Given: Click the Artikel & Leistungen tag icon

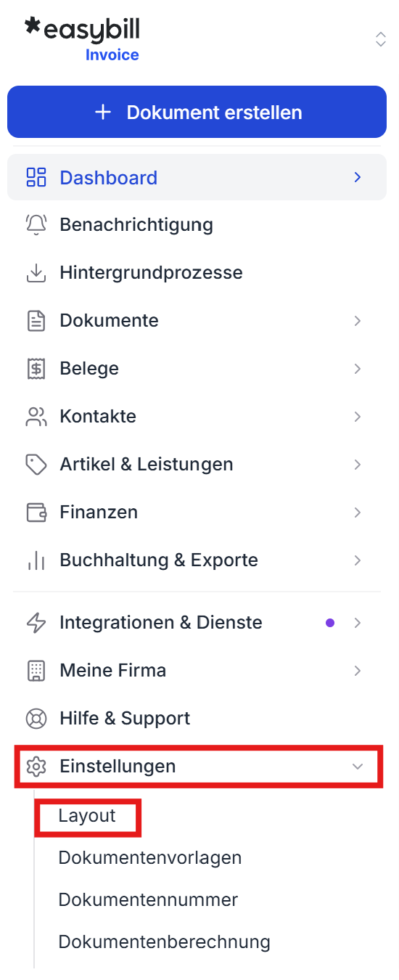Looking at the screenshot, I should click(x=36, y=465).
